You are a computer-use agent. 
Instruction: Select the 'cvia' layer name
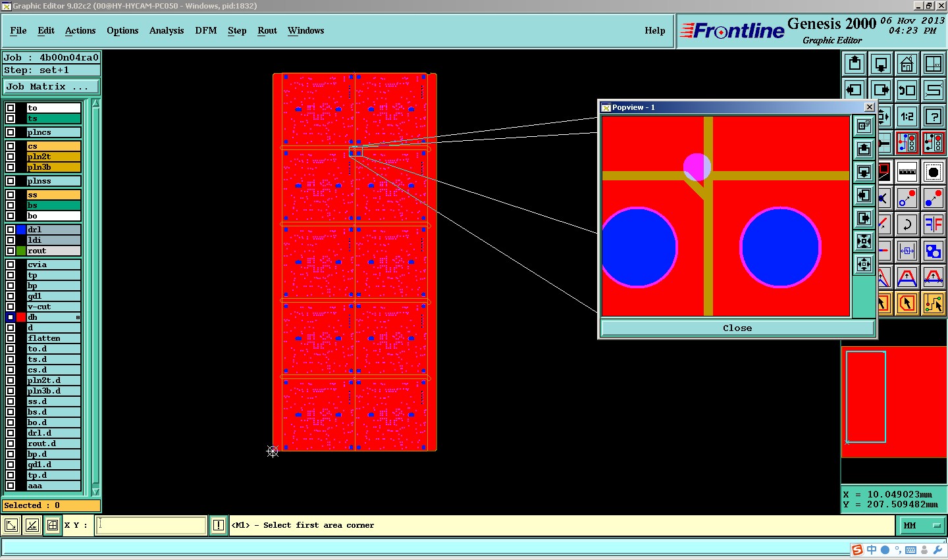(x=53, y=265)
